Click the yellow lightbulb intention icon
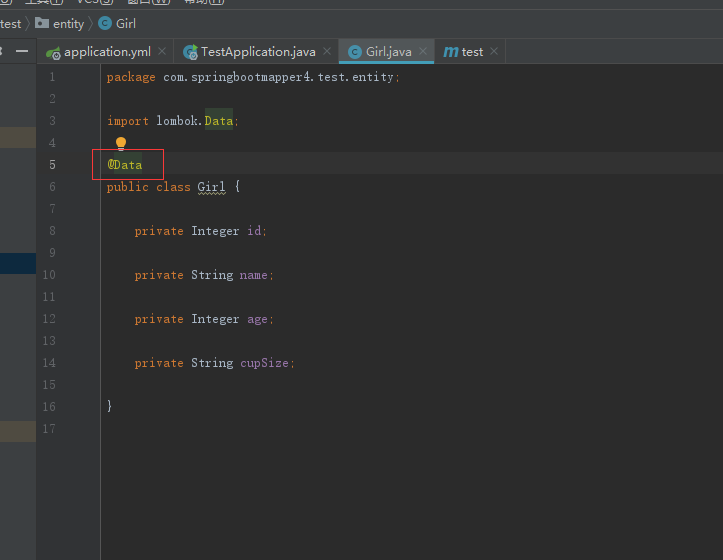Viewport: 723px width, 560px height. [121, 144]
